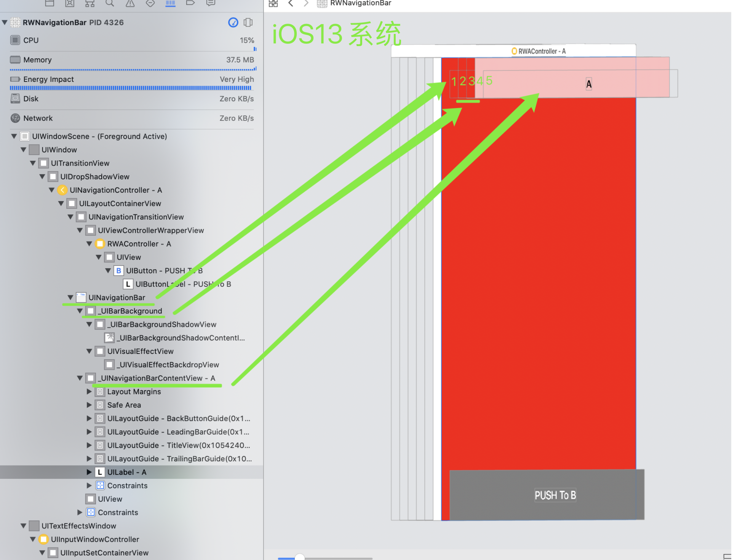The width and height of the screenshot is (732, 560).
Task: Collapse the _UIBarBackground node
Action: click(x=80, y=311)
